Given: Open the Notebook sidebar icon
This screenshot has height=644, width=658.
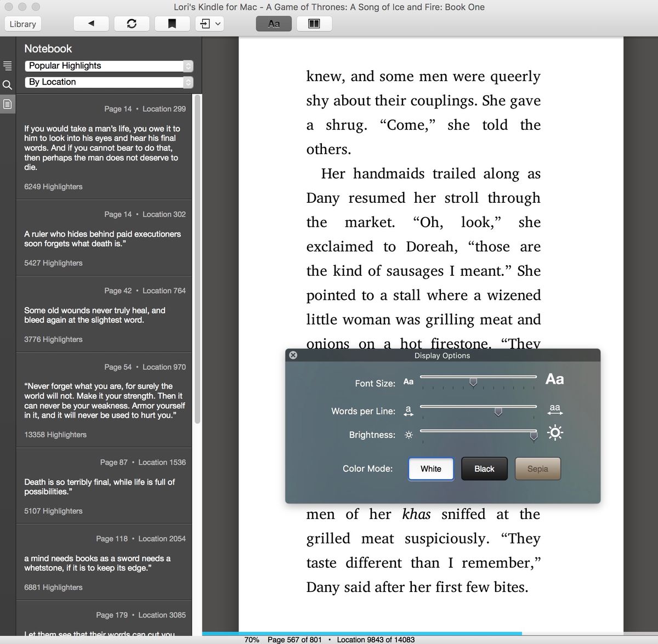Looking at the screenshot, I should click(x=8, y=104).
